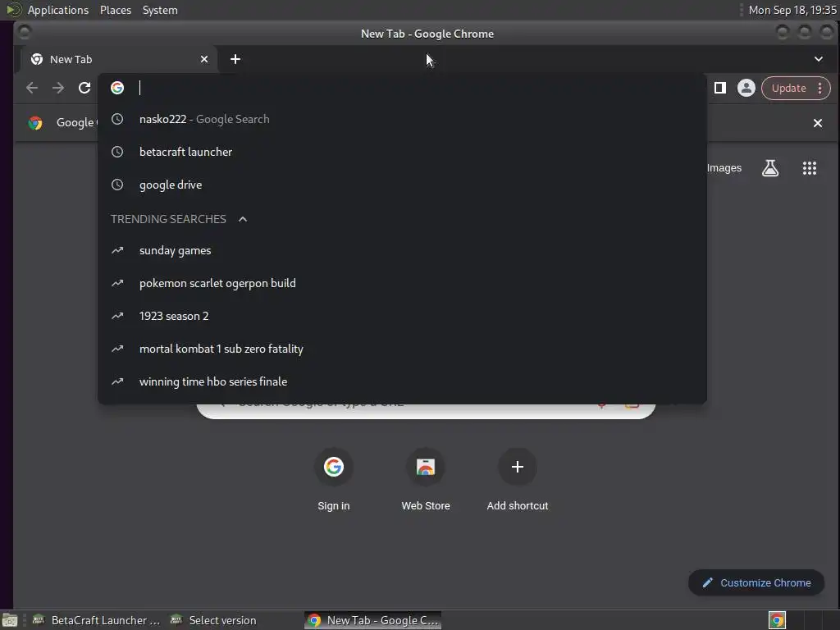Select betacraft launcher history suggestion
Screen dimensions: 840x630
coord(402,152)
